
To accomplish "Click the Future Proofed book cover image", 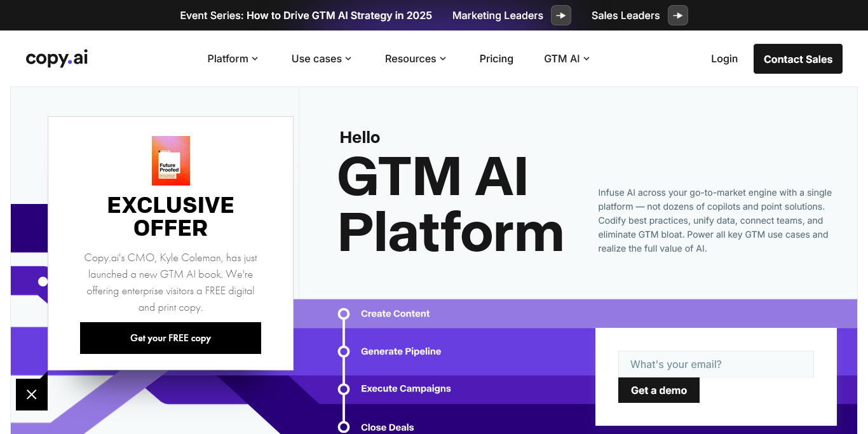I will (x=171, y=161).
